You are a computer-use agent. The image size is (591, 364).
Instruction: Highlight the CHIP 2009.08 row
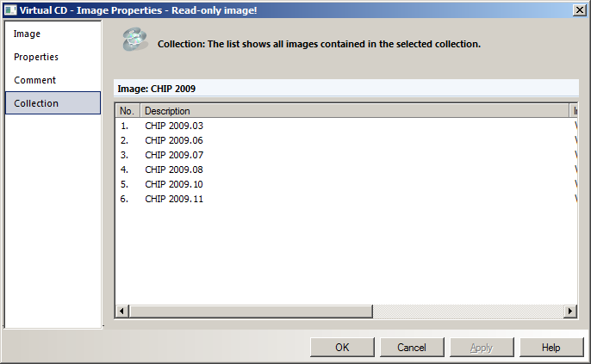pyautogui.click(x=174, y=170)
